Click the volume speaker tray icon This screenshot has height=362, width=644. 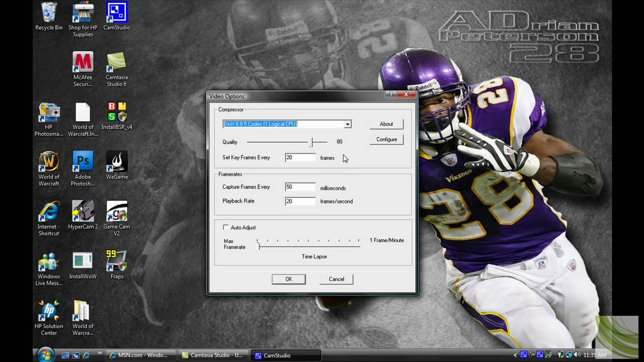coord(577,355)
